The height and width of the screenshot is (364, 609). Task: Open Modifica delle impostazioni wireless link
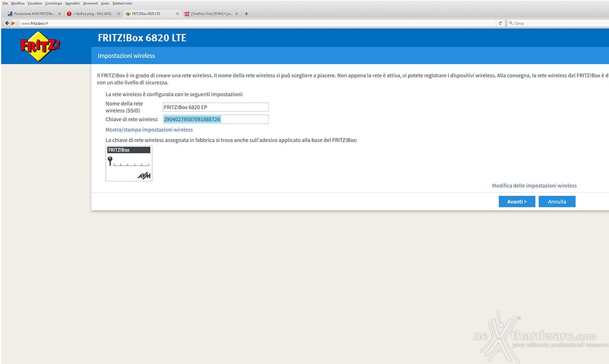click(x=534, y=186)
